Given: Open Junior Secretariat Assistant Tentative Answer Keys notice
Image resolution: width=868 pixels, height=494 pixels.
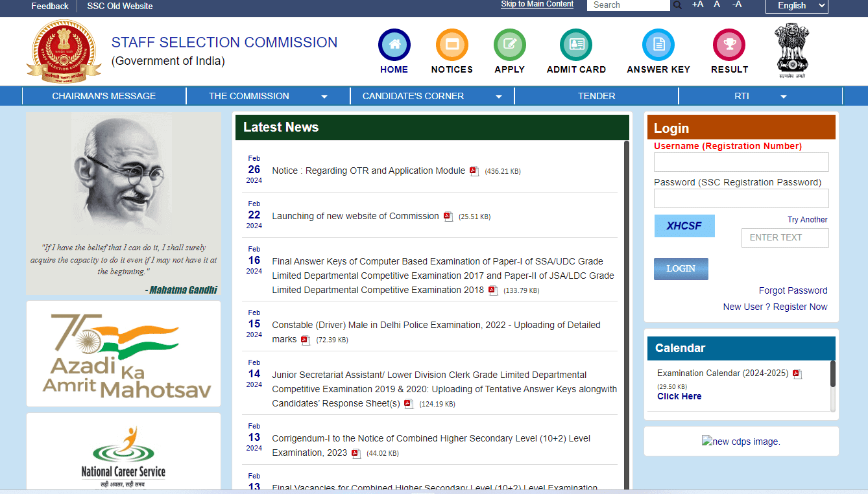Looking at the screenshot, I should tap(444, 389).
